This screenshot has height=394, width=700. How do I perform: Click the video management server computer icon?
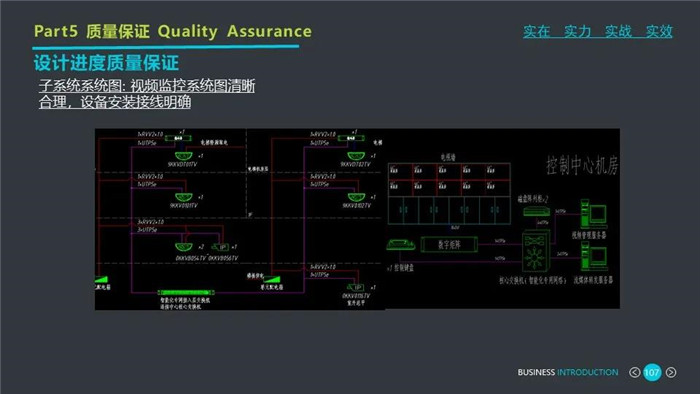(x=593, y=214)
